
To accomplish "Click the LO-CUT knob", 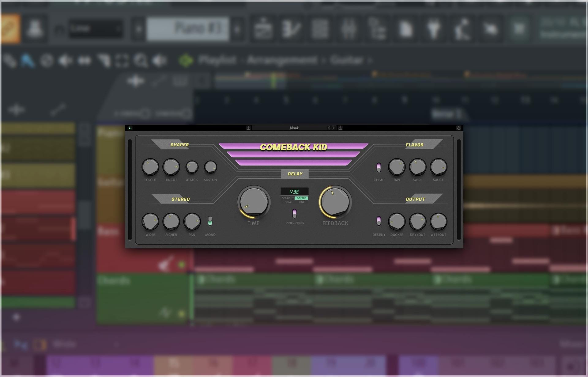I will tap(150, 167).
